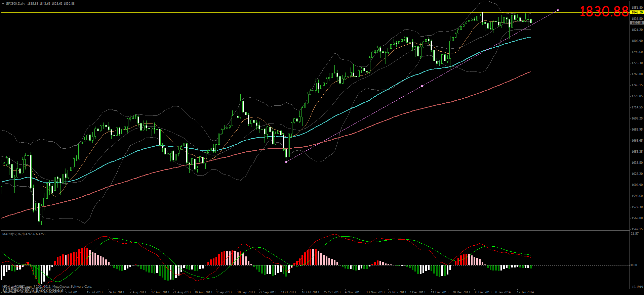Click the 17 Jan 2014 date label
The width and height of the screenshot is (644, 295).
[525, 292]
